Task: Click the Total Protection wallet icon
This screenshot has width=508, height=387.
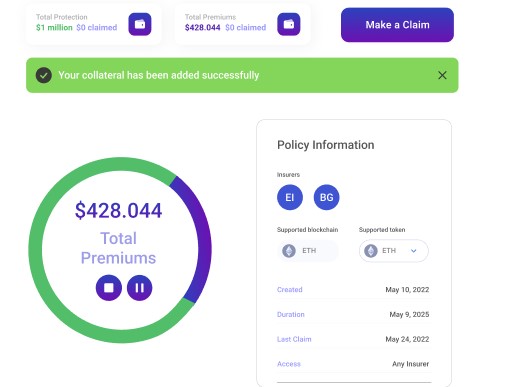Action: point(140,24)
